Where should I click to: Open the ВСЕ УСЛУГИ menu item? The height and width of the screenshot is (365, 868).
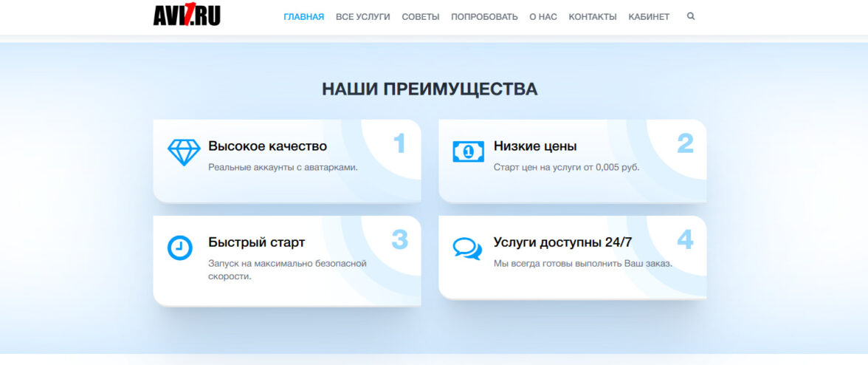[x=362, y=16]
